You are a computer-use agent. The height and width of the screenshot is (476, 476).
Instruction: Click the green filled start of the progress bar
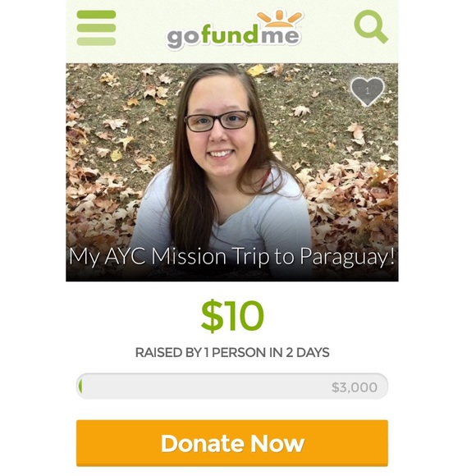(x=80, y=387)
